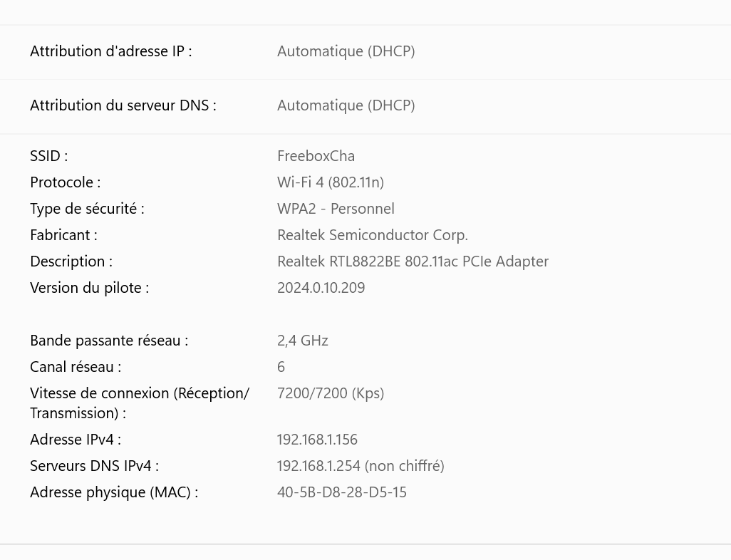
Task: Click the "Bande passante réseau" label
Action: coord(108,341)
